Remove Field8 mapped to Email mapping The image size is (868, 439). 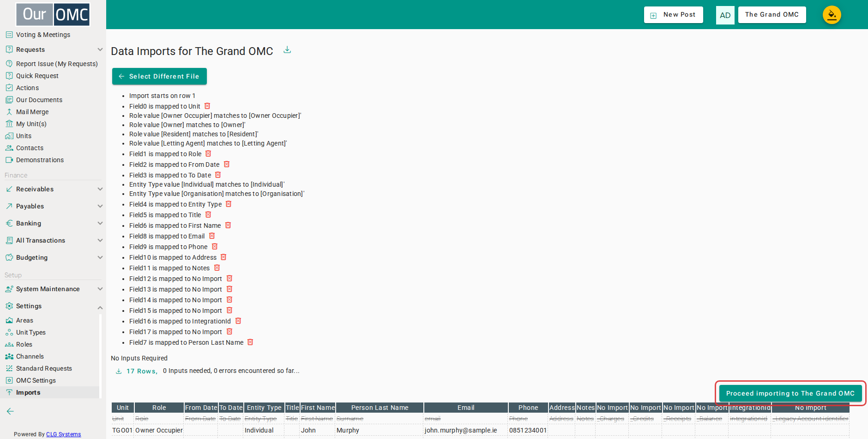pos(212,236)
